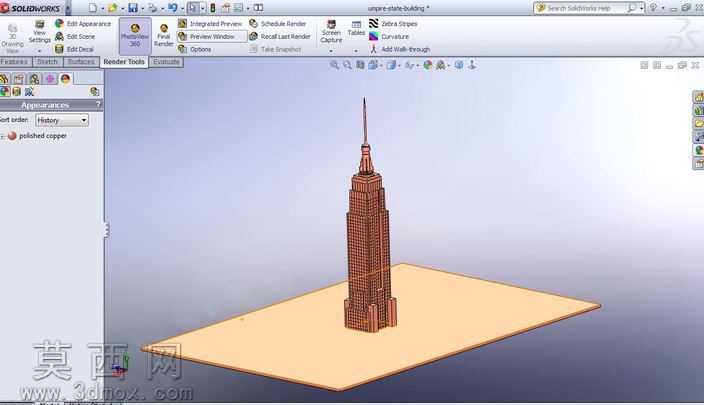The image size is (704, 405).
Task: Open the Sort order History dropdown
Action: point(62,120)
